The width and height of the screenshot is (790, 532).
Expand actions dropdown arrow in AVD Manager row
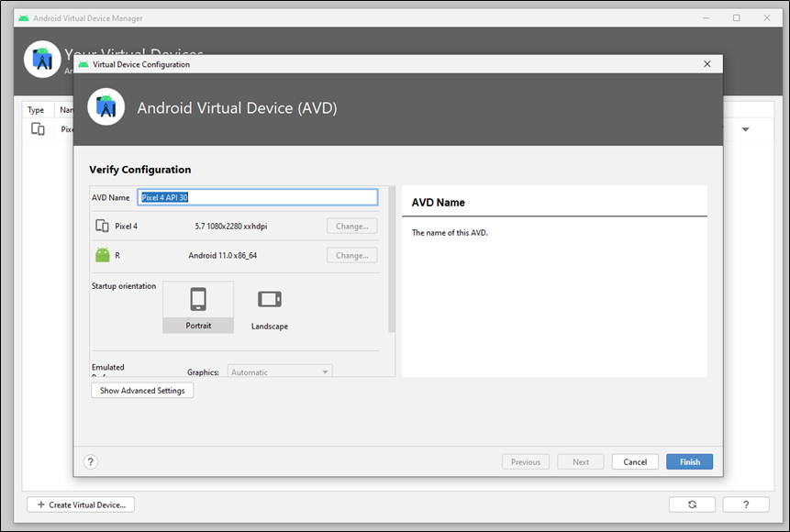pos(745,129)
